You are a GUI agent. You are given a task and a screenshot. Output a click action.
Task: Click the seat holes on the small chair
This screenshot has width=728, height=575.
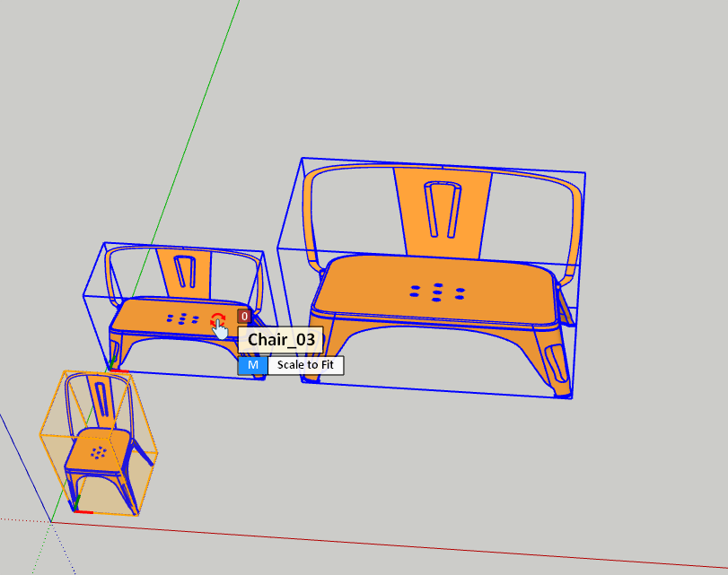pyautogui.click(x=98, y=452)
